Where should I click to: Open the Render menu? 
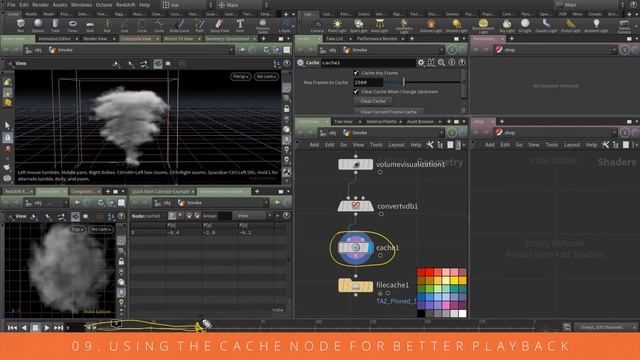click(40, 5)
